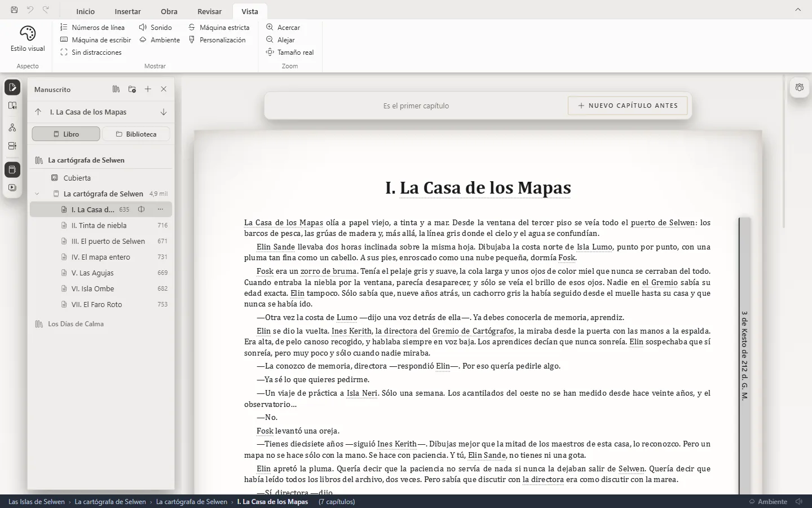The height and width of the screenshot is (508, 812).
Task: Select the Biblioteca view button
Action: 136,134
